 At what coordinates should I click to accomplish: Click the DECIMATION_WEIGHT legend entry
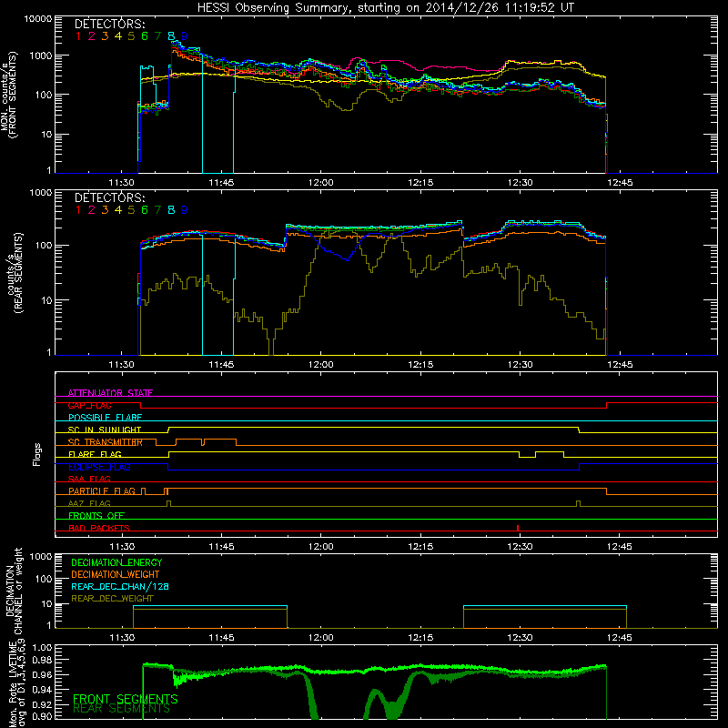pyautogui.click(x=116, y=574)
